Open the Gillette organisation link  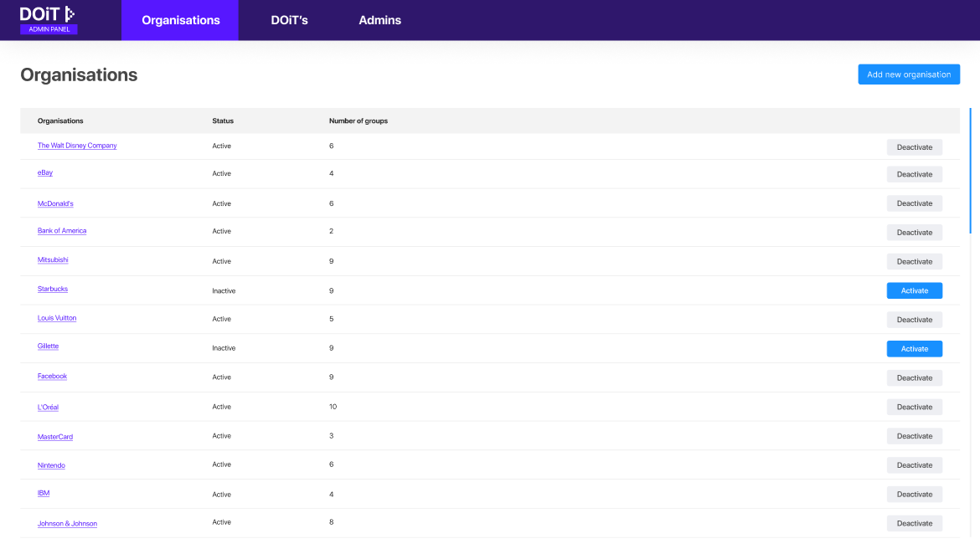[48, 346]
